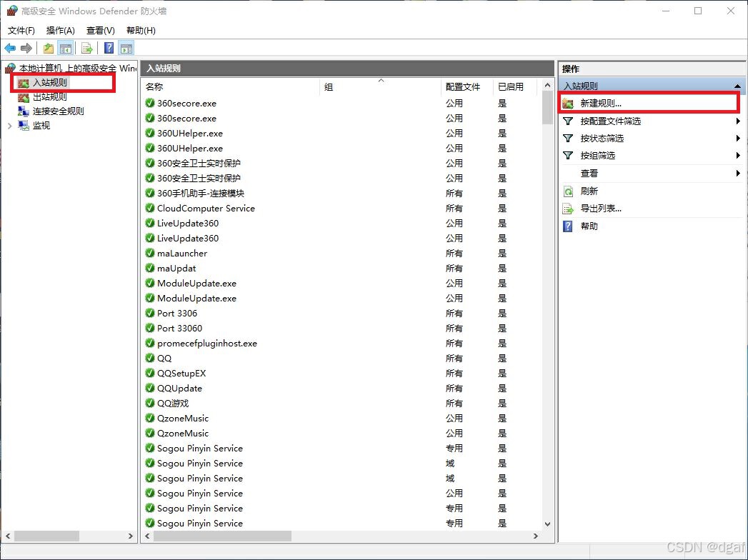The height and width of the screenshot is (560, 748).
Task: Click the green check icon for QQ游戏
Action: coord(150,404)
